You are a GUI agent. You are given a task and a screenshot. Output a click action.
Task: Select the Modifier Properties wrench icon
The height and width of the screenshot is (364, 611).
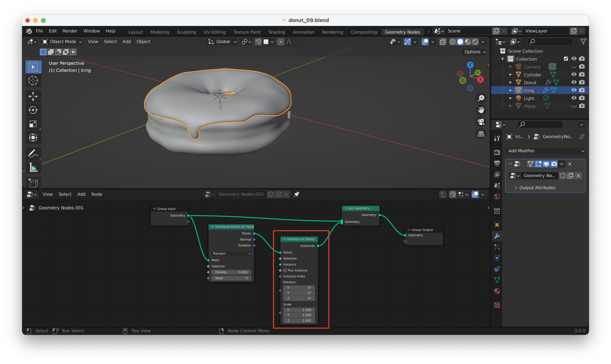(x=497, y=236)
